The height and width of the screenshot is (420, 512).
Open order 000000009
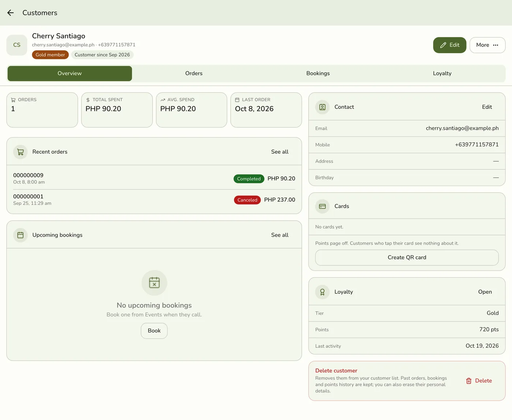click(154, 179)
